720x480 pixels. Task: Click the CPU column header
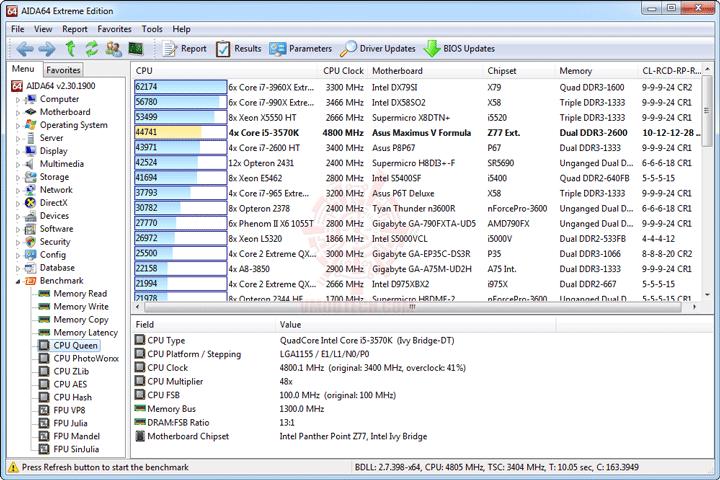225,71
